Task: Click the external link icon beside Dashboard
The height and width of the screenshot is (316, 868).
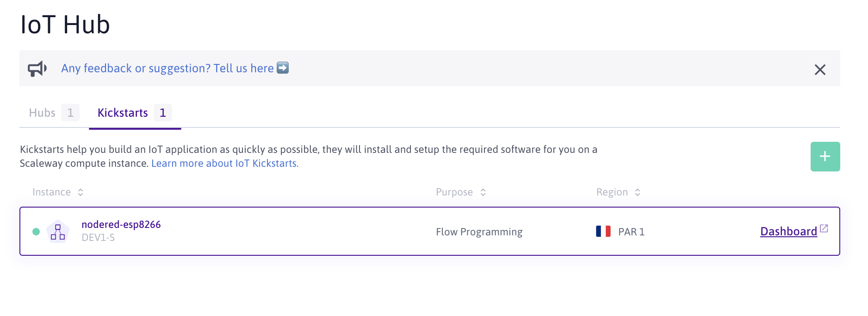Action: click(x=824, y=228)
